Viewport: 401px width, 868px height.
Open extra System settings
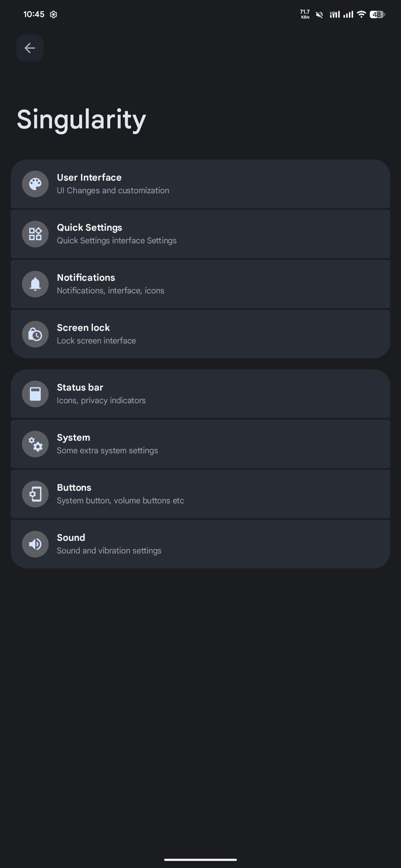pos(200,444)
